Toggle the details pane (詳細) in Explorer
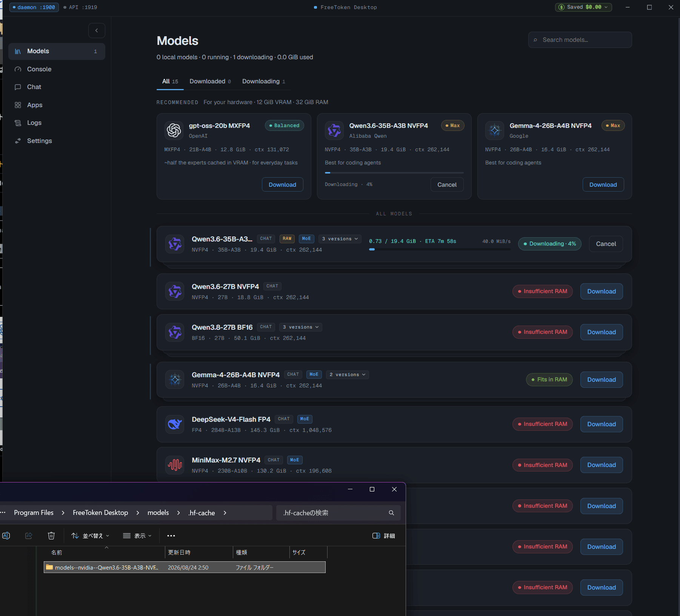The image size is (680, 616). 383,536
